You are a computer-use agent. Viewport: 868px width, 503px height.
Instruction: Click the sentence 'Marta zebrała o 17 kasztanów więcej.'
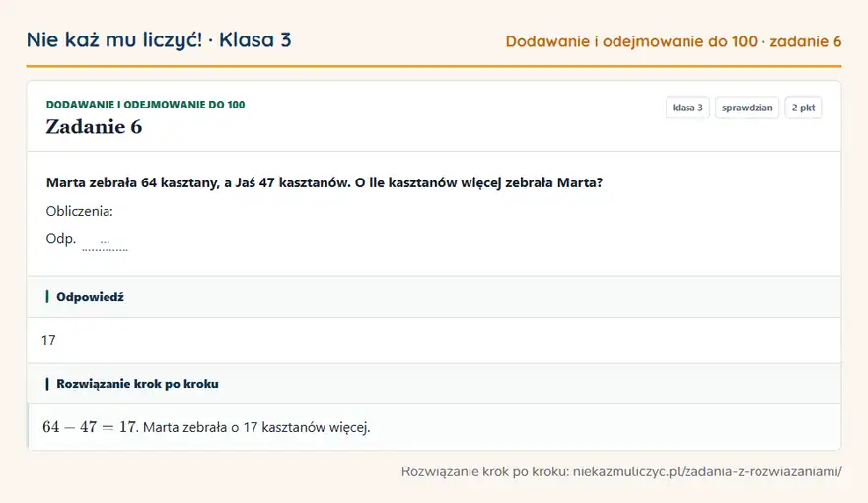[256, 427]
